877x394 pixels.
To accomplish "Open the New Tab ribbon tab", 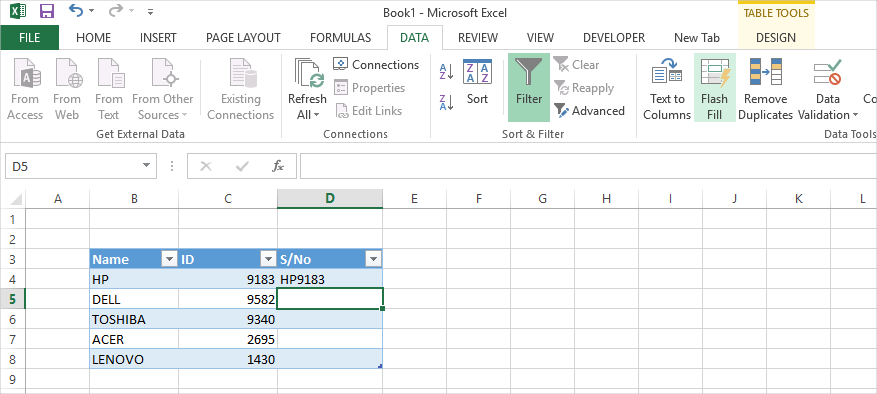I will [697, 37].
